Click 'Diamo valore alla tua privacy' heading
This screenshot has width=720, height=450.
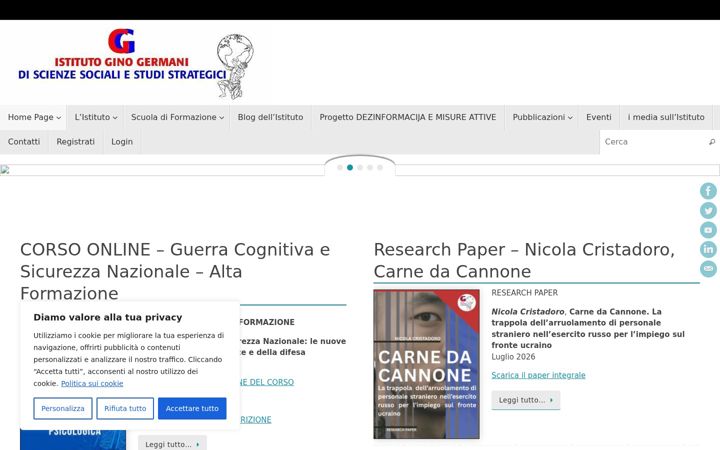(108, 317)
